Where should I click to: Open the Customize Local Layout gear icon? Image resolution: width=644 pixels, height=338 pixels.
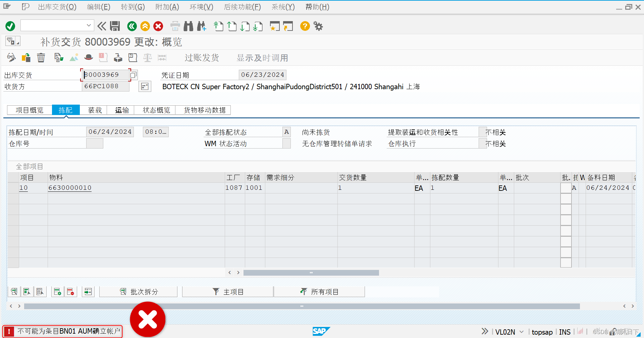[318, 26]
